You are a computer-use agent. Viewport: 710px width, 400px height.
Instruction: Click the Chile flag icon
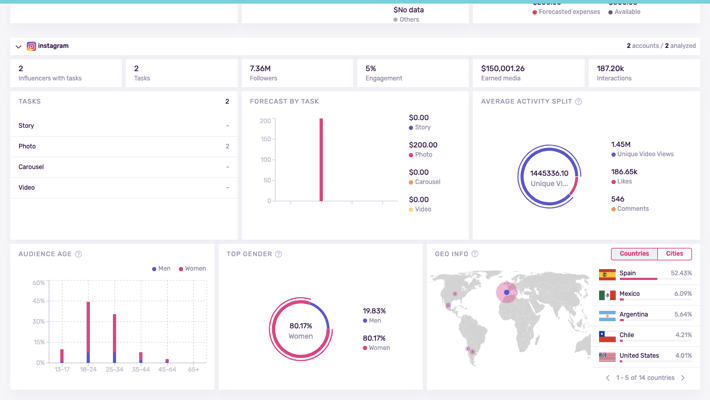coord(607,337)
